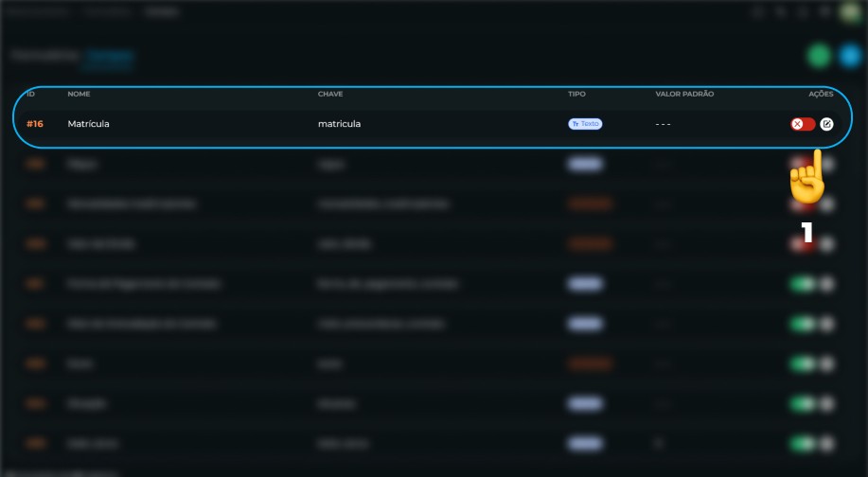Click the Matrícula name cell
This screenshot has width=868, height=477.
(89, 124)
